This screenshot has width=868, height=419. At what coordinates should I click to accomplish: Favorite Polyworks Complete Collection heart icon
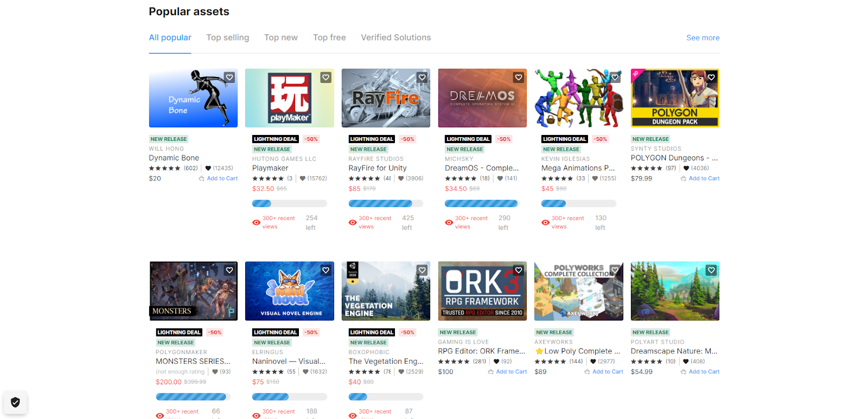(615, 270)
